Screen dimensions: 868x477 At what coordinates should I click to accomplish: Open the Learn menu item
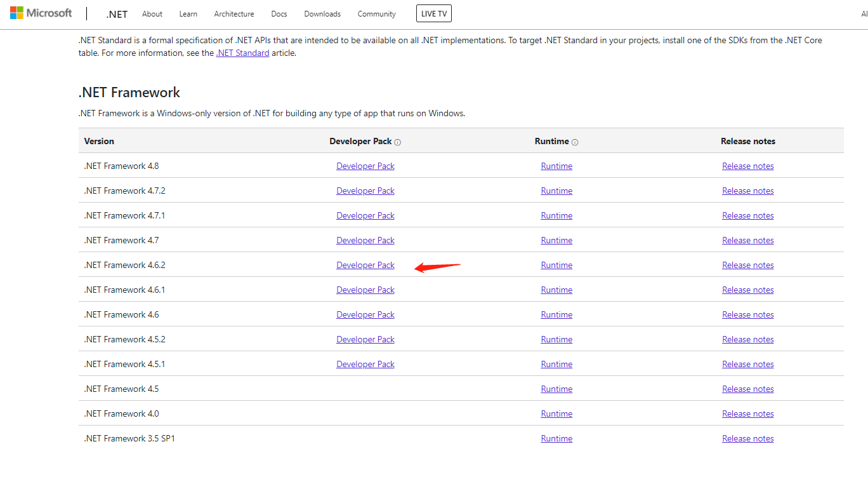click(188, 14)
